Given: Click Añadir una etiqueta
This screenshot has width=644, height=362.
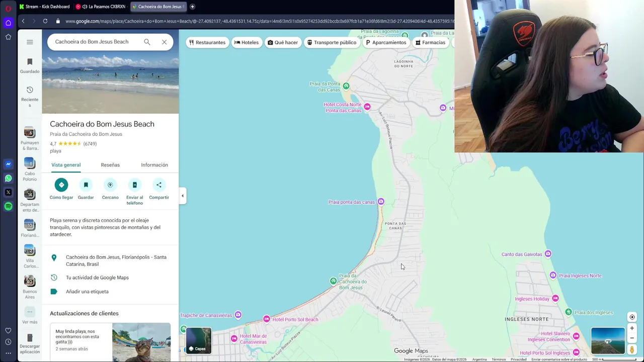Looking at the screenshot, I should coord(87,292).
